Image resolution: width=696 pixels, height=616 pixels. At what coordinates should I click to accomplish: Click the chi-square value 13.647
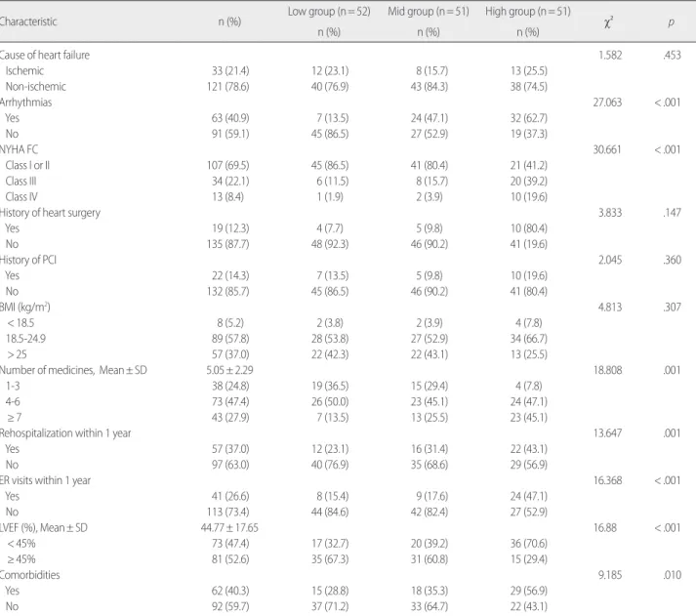[x=608, y=433]
